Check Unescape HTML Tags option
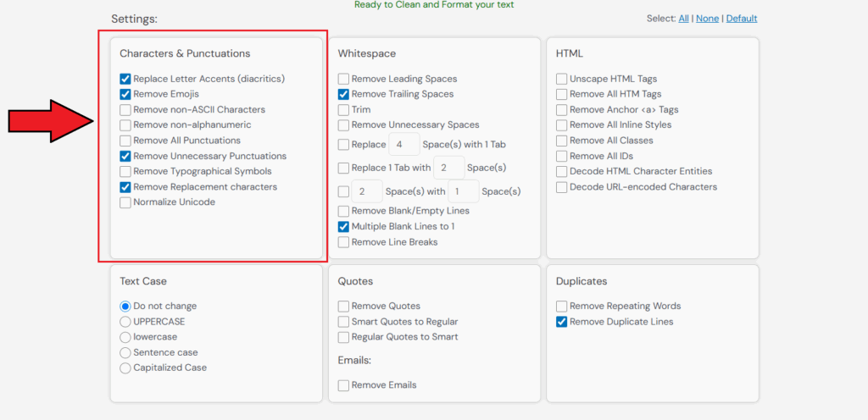Screen dimensions: 868x420 coord(562,79)
